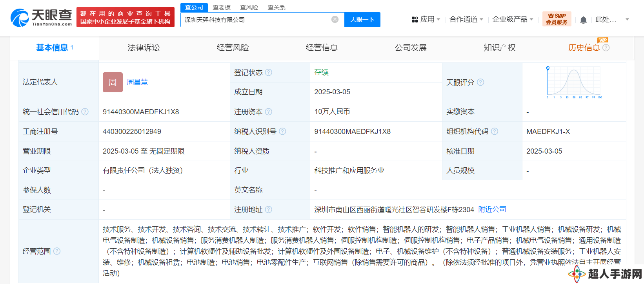This screenshot has width=644, height=284.
Task: Click organization code MAEDFKJ1-X
Action: (x=548, y=132)
